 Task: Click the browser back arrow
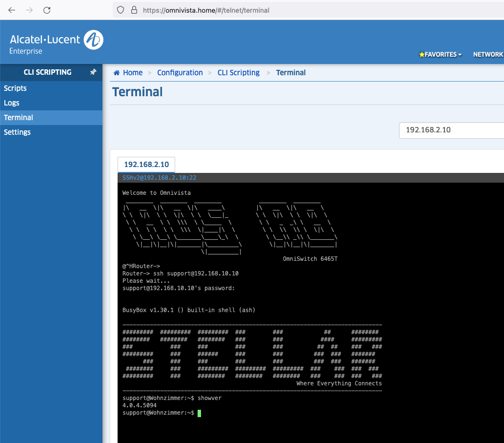click(x=12, y=10)
